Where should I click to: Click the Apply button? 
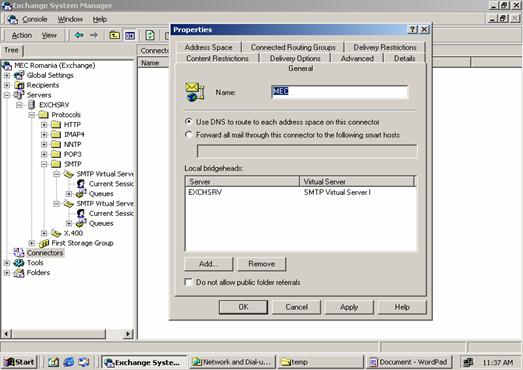349,307
